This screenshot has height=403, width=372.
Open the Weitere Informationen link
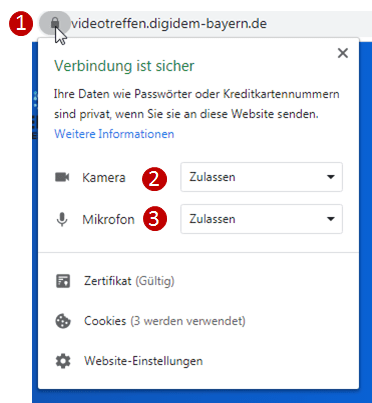pyautogui.click(x=114, y=134)
